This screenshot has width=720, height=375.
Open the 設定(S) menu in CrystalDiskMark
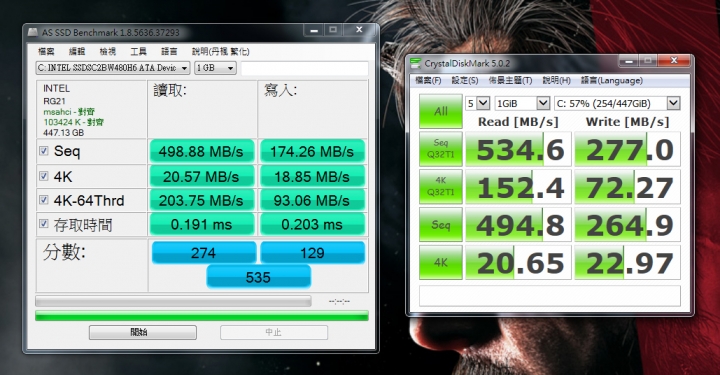click(465, 81)
